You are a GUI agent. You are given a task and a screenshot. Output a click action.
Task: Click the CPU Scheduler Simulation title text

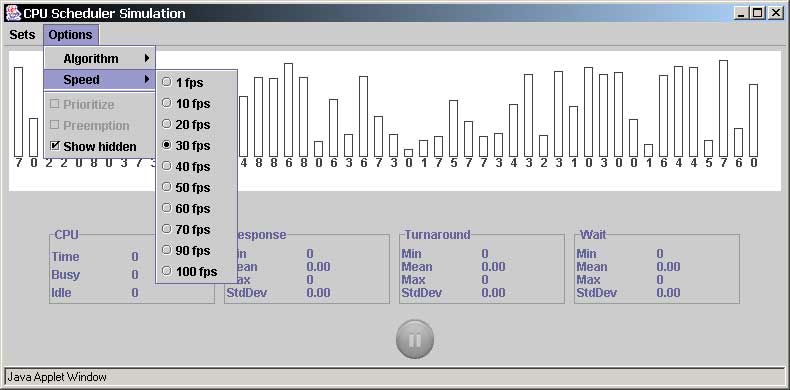[104, 14]
